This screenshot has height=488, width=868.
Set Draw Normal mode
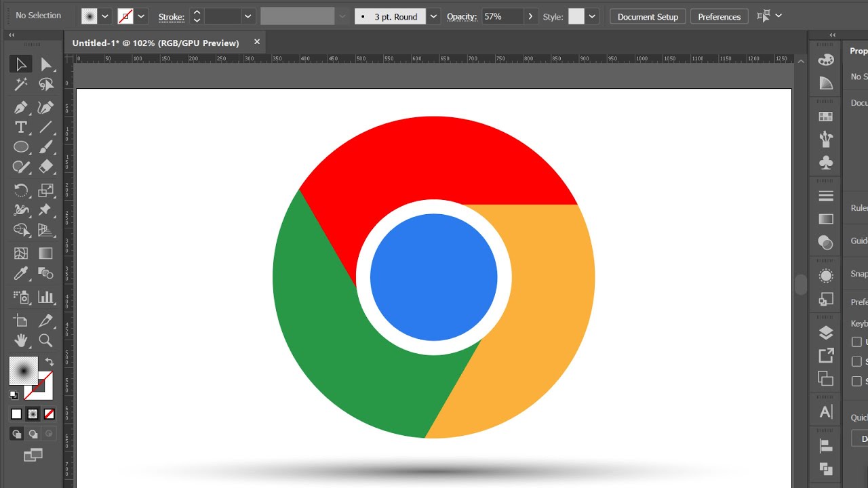(17, 434)
